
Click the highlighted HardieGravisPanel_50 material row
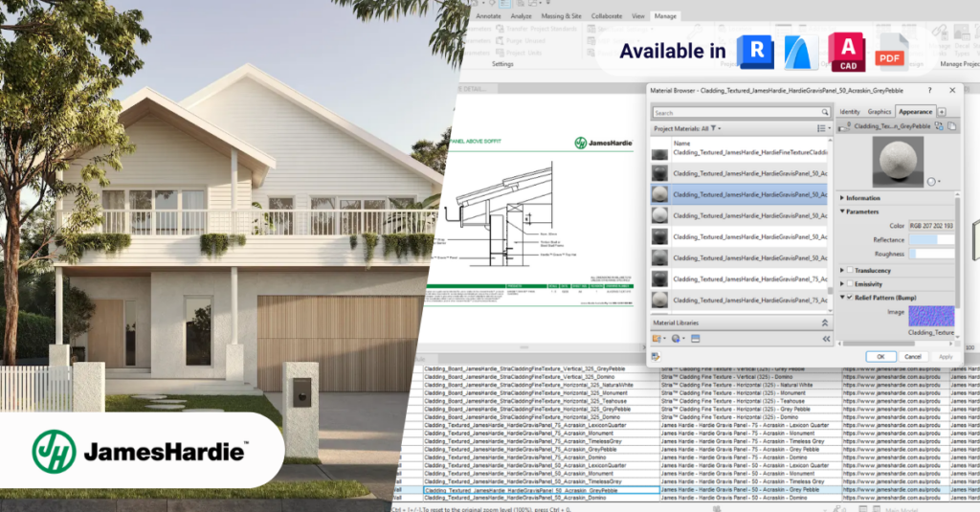click(x=740, y=194)
